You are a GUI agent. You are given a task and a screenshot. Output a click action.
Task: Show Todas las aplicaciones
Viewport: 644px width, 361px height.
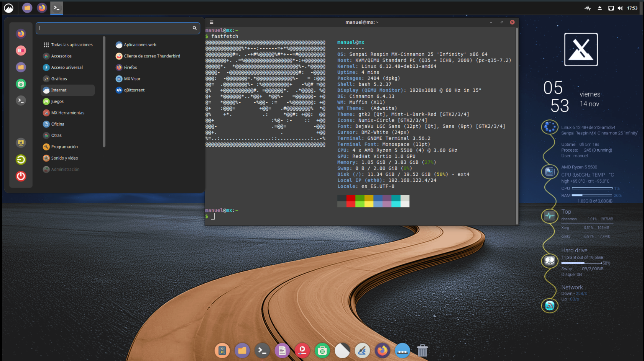tap(72, 45)
